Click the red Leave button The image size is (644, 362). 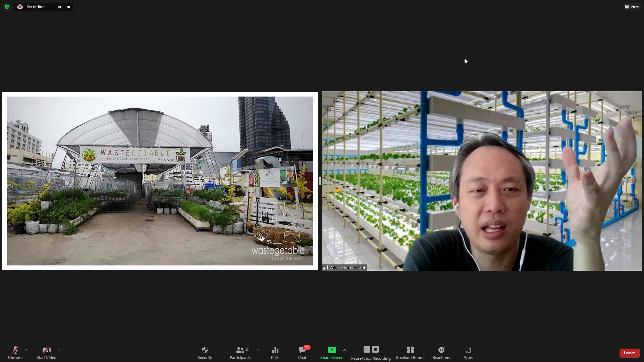[x=629, y=353]
